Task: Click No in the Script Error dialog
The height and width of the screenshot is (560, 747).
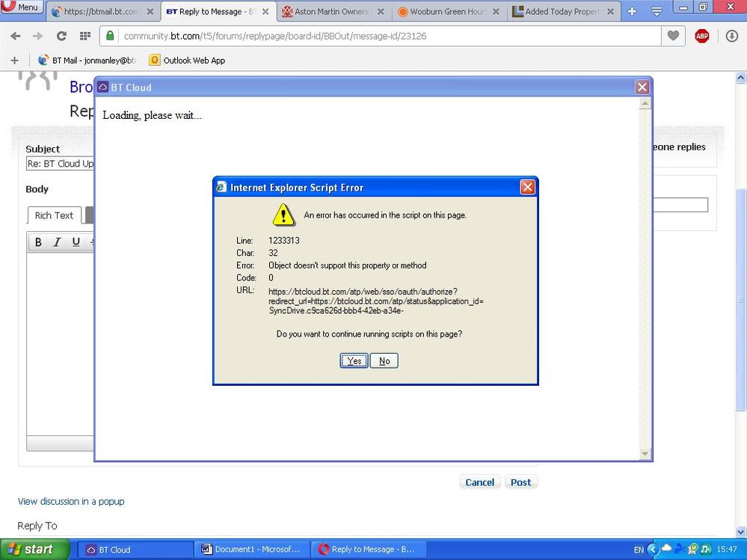Action: pos(384,361)
